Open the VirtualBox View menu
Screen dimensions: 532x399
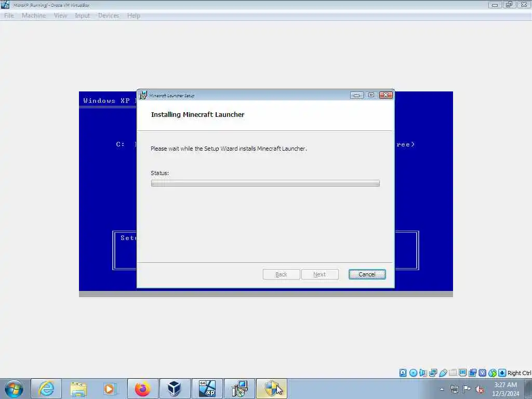tap(60, 16)
